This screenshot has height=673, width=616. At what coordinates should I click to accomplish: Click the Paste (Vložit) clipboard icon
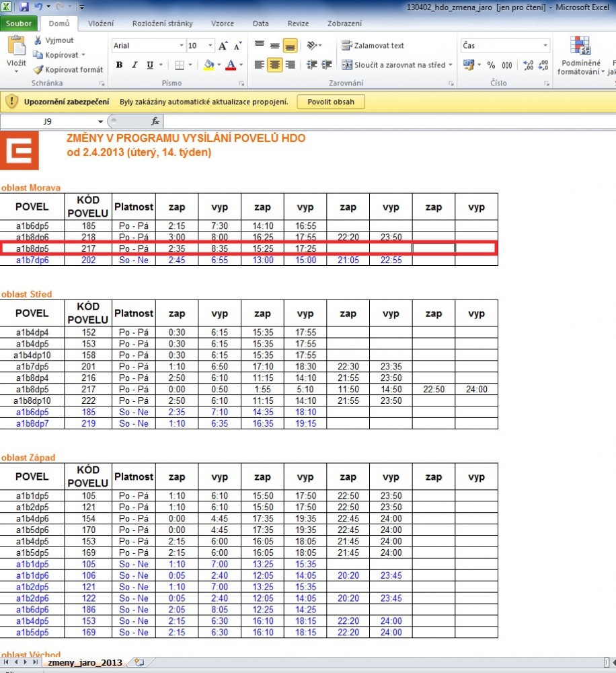pyautogui.click(x=16, y=47)
